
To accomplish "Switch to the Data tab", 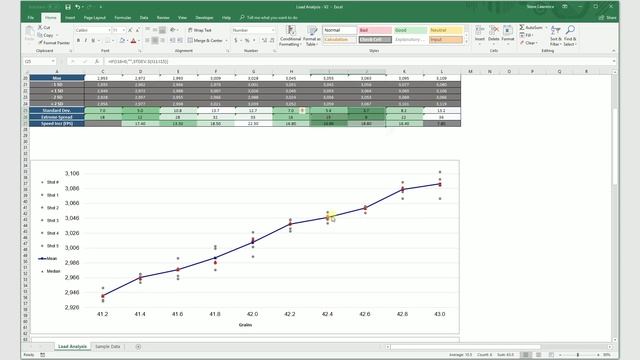I will click(x=144, y=18).
